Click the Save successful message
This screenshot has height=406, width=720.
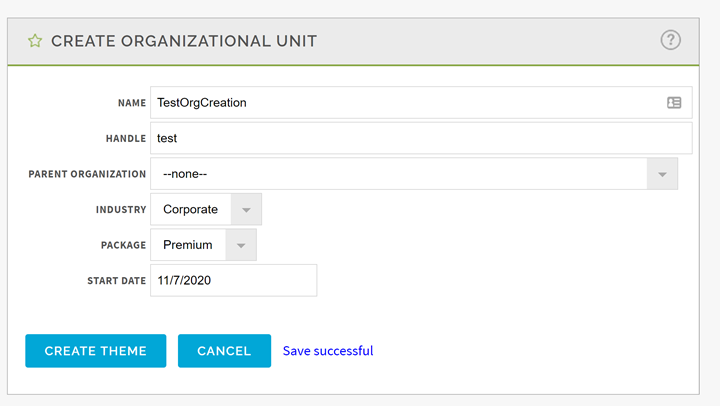point(328,351)
